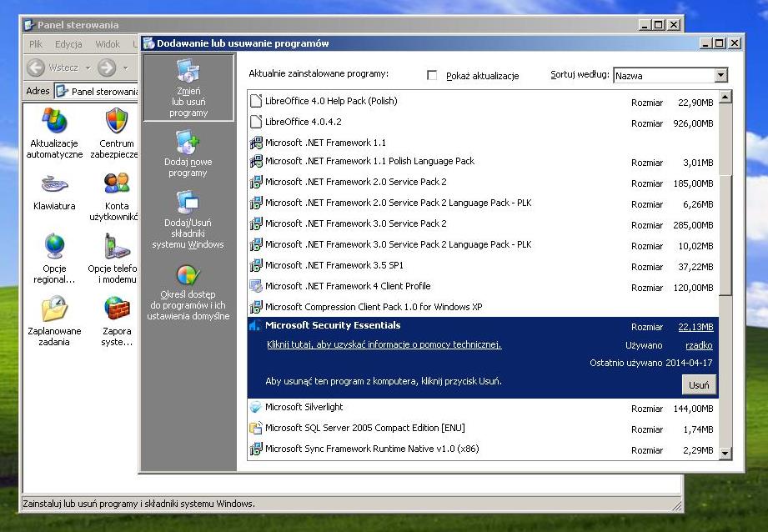Click .NET Framework 3.0 Service Pack 2 icon
The image size is (768, 532).
[256, 223]
